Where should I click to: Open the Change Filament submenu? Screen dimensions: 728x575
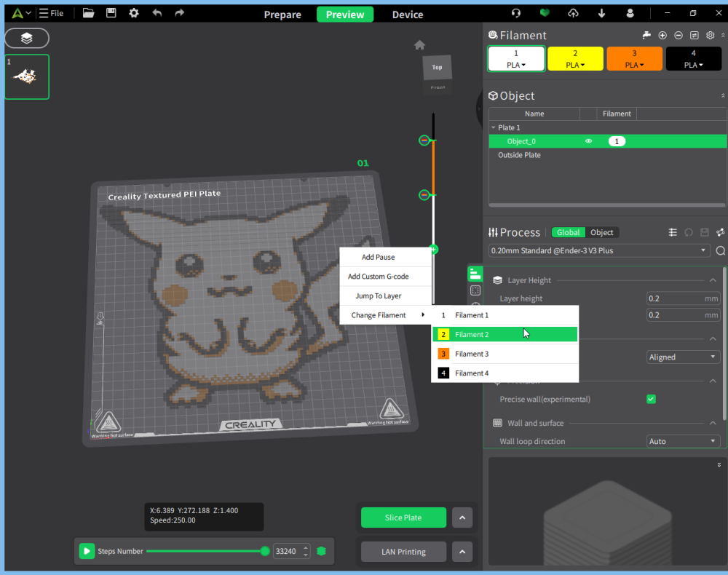pos(385,315)
